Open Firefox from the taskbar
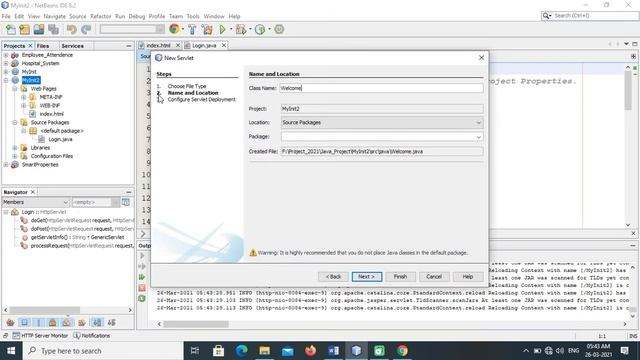This screenshot has height=360, width=640. click(311, 351)
